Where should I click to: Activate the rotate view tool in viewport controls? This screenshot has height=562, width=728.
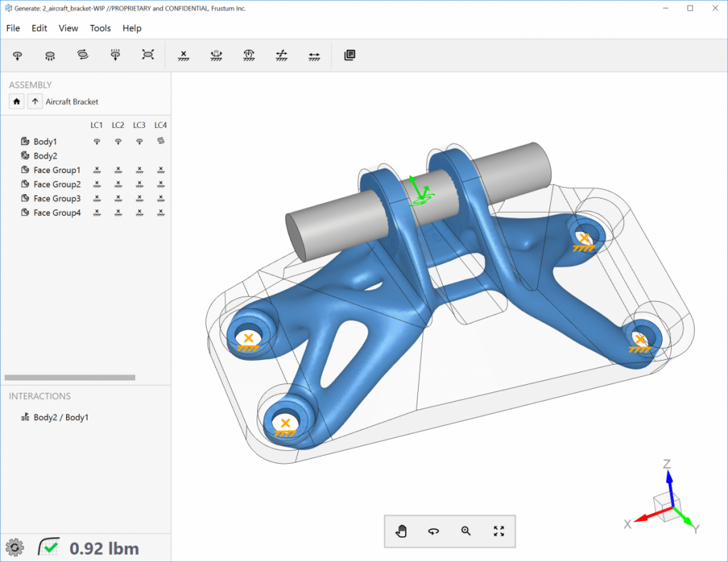click(433, 531)
